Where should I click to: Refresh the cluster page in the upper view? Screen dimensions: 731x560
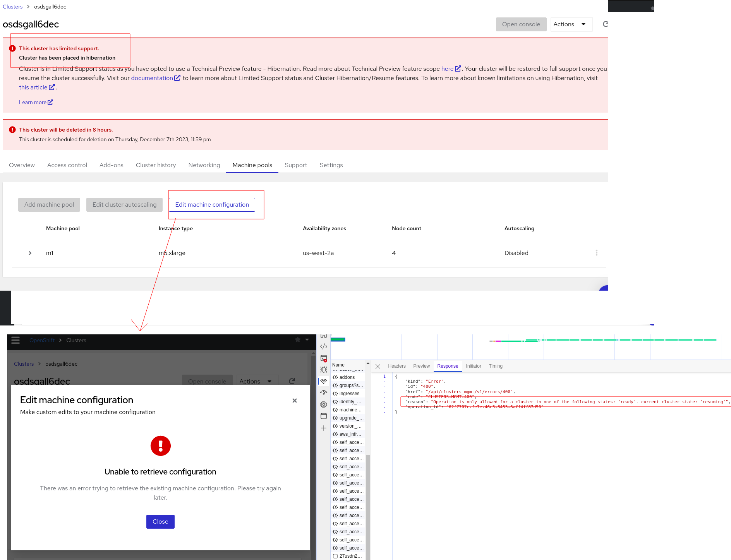[x=606, y=24]
